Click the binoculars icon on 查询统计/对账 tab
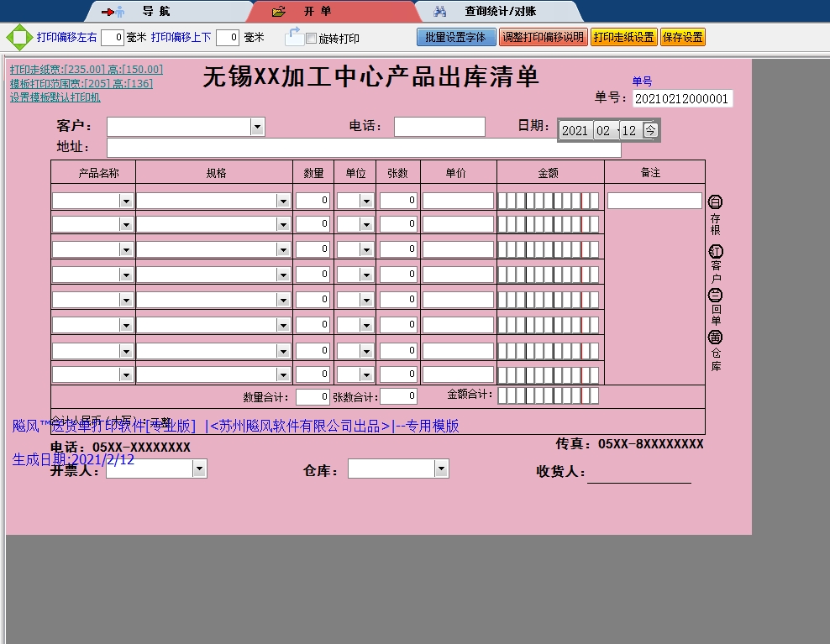 tap(439, 12)
